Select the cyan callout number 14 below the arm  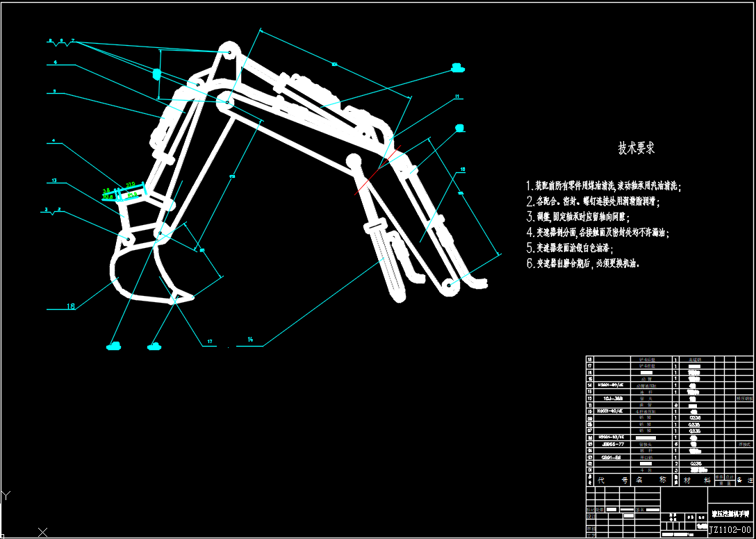point(250,340)
